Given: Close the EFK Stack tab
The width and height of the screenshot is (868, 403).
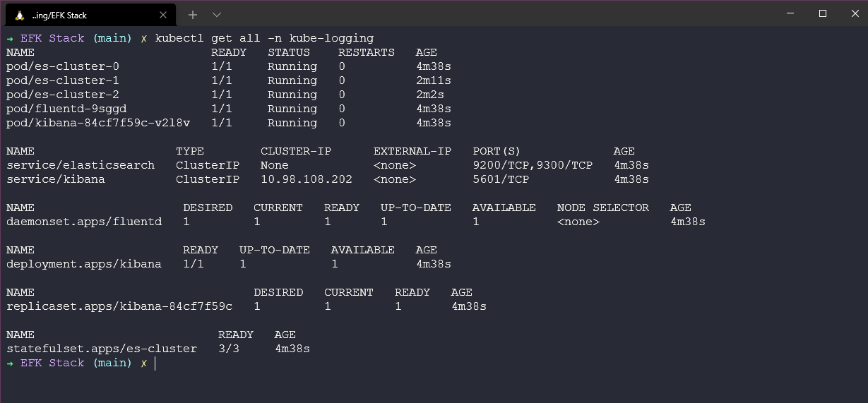Looking at the screenshot, I should click(165, 15).
